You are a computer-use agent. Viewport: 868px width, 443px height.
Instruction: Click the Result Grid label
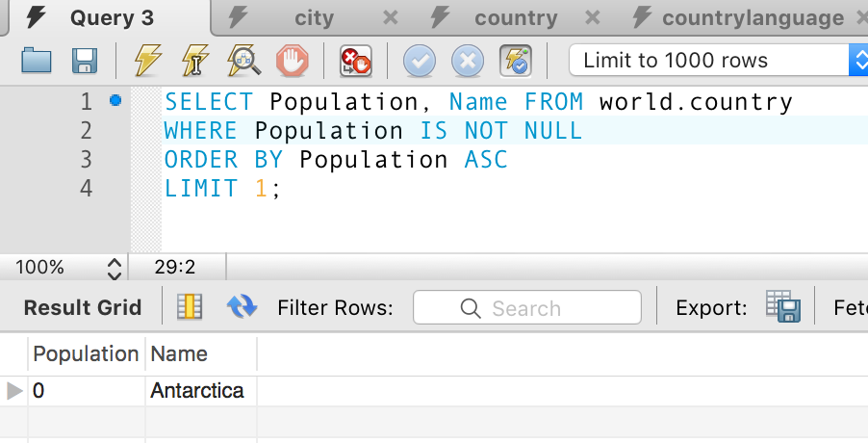point(83,308)
